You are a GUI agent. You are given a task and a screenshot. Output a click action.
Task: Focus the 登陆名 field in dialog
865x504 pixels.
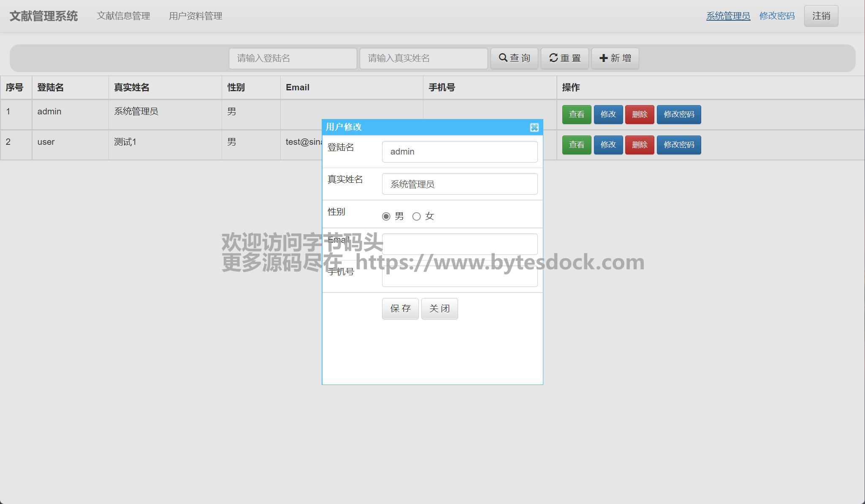(459, 152)
